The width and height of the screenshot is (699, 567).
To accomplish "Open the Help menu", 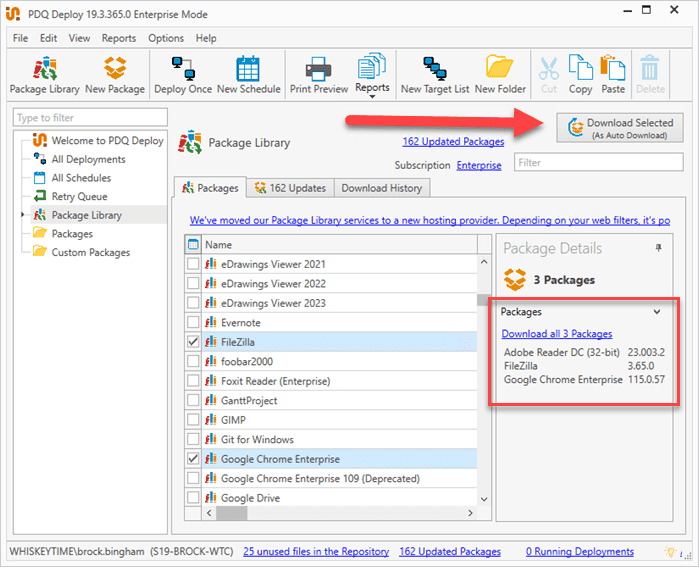I will pyautogui.click(x=206, y=38).
